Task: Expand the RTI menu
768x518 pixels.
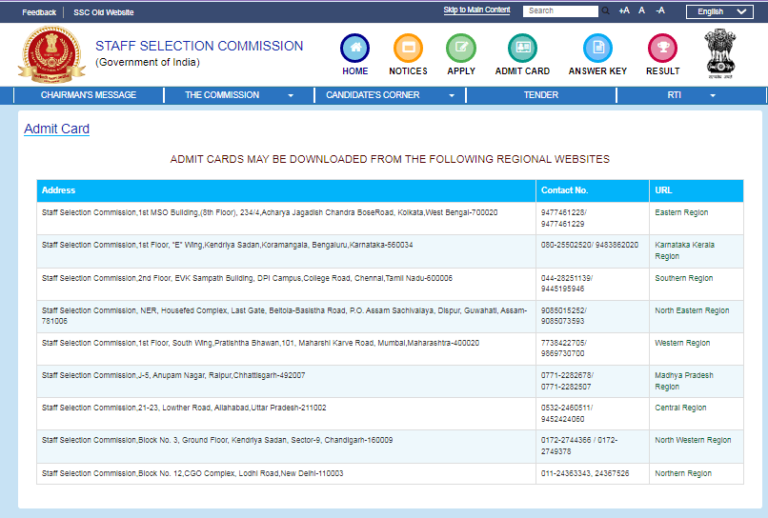Action: (x=691, y=95)
